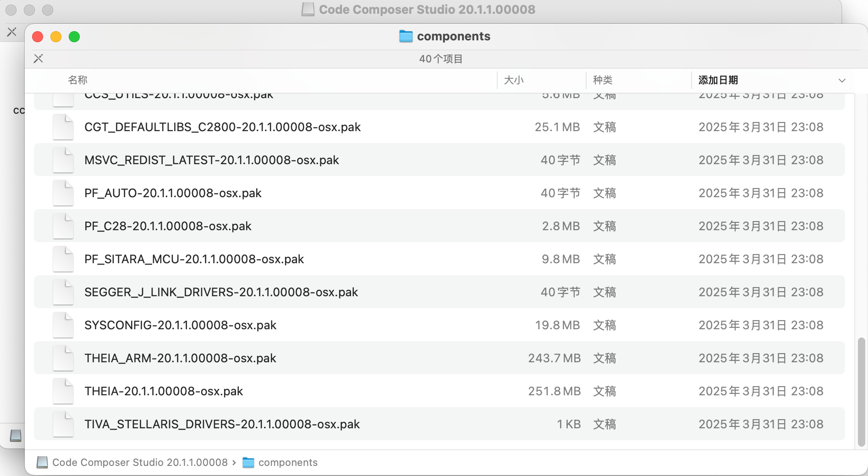Click 文稿 kind in the SYSCONFIG row
Image resolution: width=868 pixels, height=476 pixels.
point(604,325)
